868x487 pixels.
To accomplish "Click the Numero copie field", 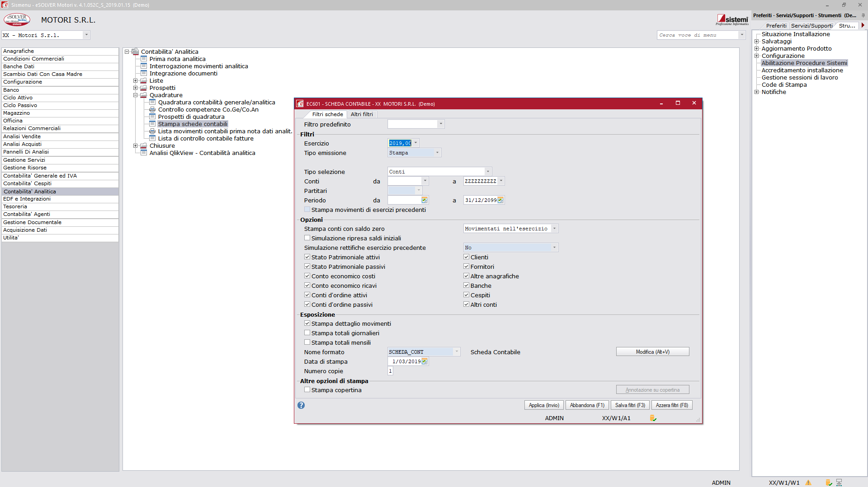I will [390, 371].
